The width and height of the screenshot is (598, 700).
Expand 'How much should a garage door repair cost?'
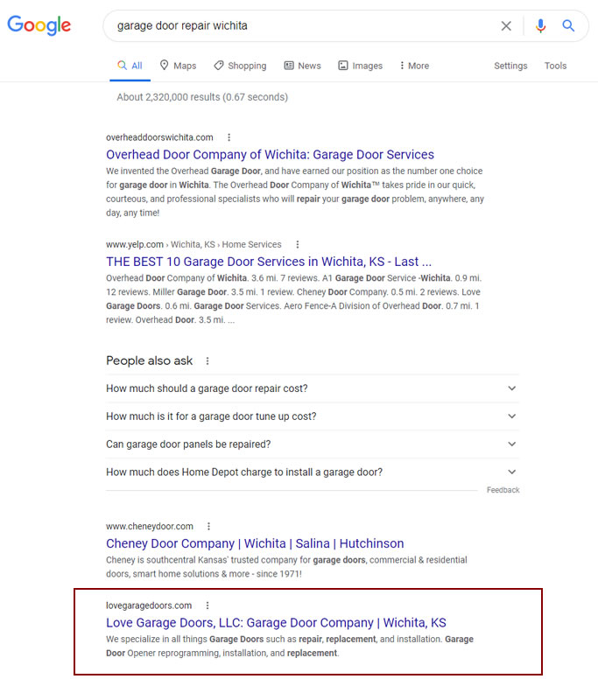[x=313, y=388]
